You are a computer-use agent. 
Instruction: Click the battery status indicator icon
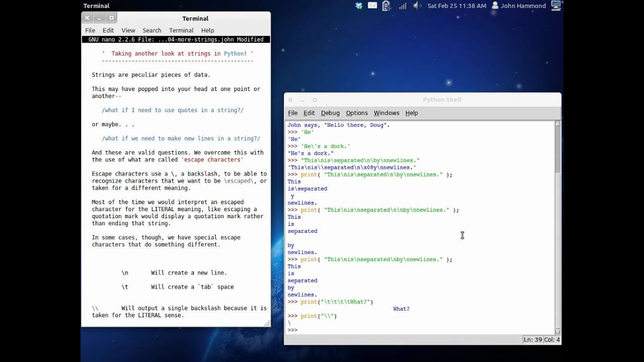click(386, 6)
